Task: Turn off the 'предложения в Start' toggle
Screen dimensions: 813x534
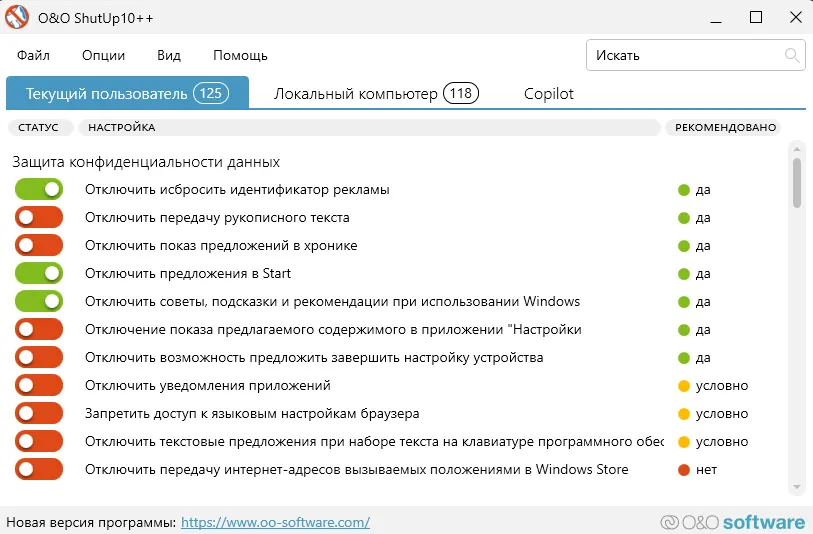Action: pos(39,273)
